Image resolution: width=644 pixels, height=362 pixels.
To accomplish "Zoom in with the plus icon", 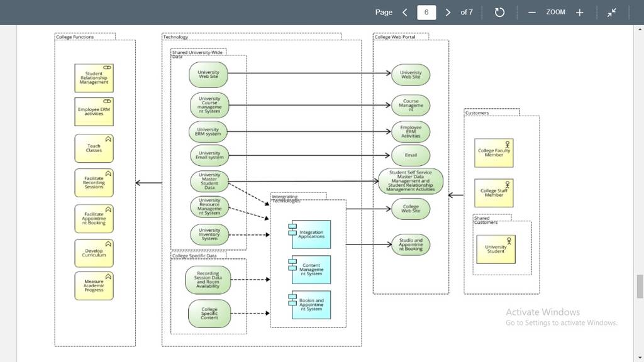I will coord(579,13).
